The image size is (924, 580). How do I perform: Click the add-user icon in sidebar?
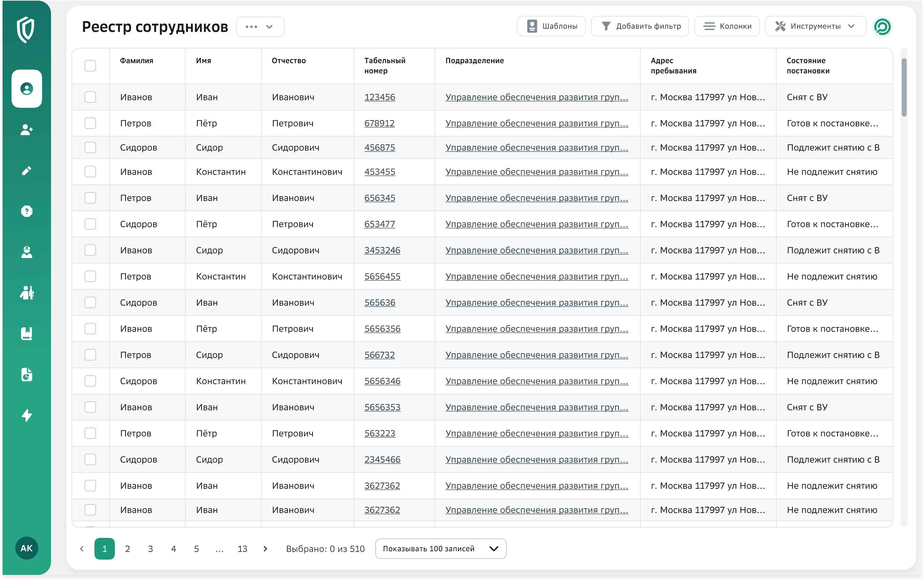26,130
